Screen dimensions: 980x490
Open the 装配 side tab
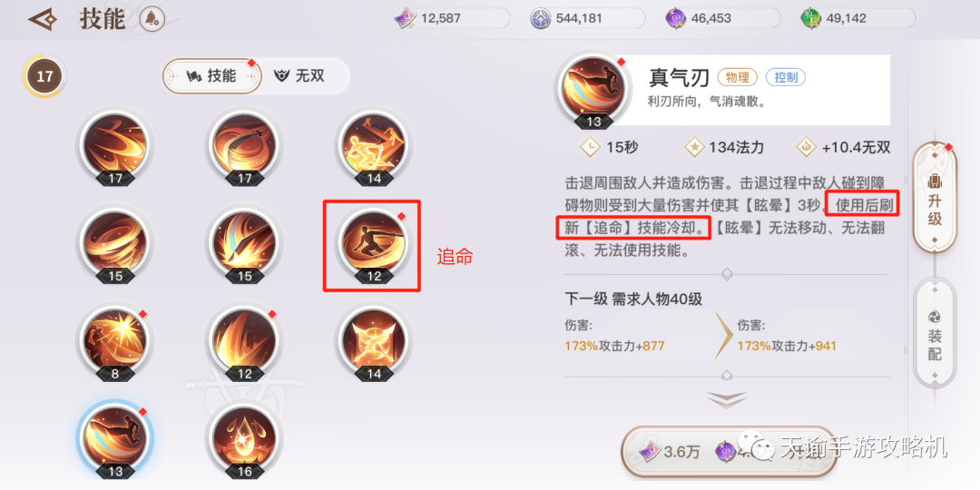(935, 334)
